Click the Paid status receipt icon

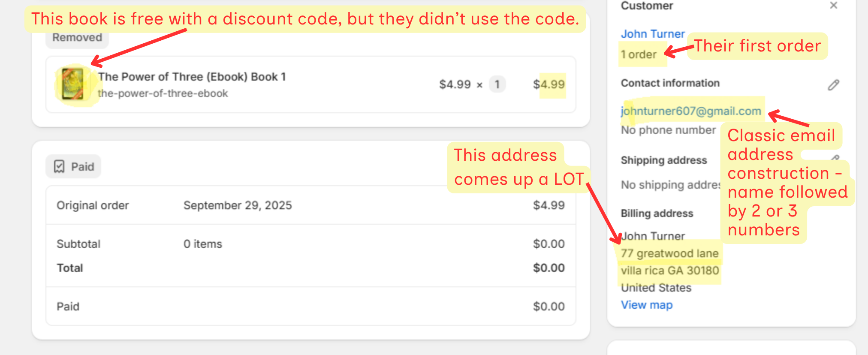pyautogui.click(x=59, y=166)
